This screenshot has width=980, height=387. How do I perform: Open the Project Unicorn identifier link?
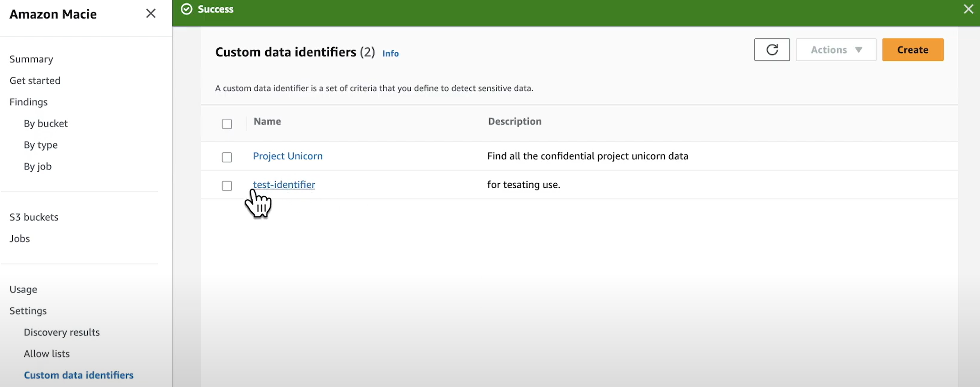pyautogui.click(x=287, y=156)
